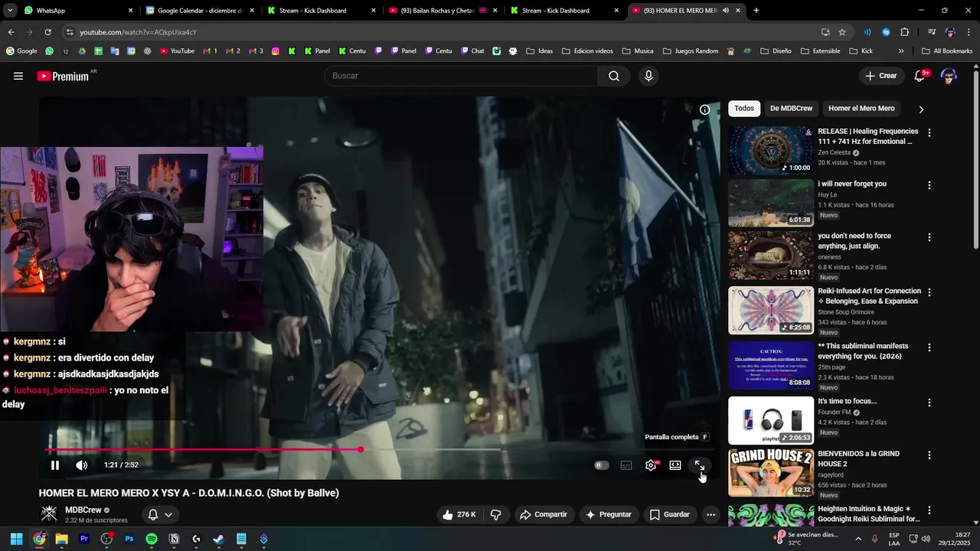Open the notifications bell with 9+ badge

(921, 76)
